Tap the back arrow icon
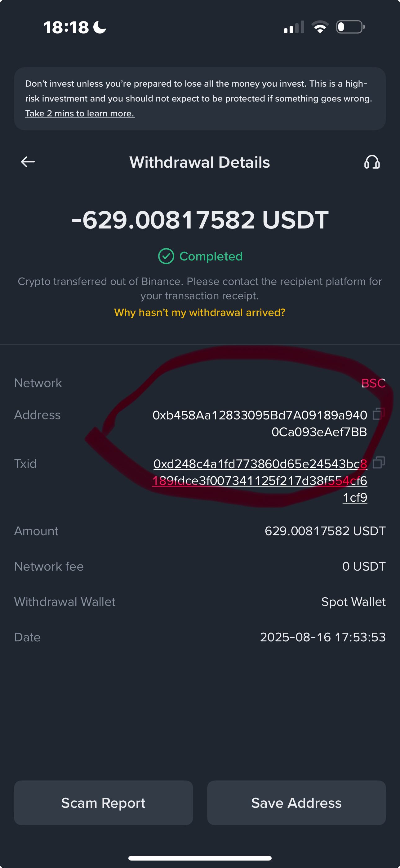Screen dimensions: 400x868 point(28,162)
